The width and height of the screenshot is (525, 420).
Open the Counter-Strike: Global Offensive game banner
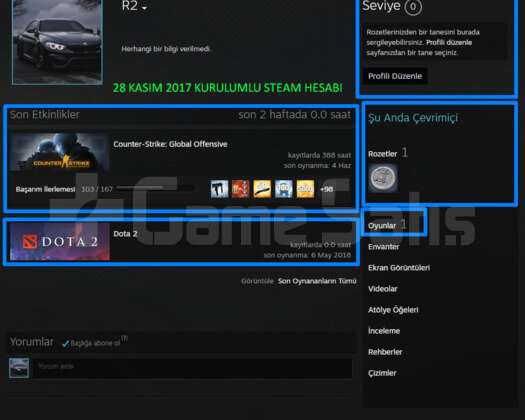point(60,152)
